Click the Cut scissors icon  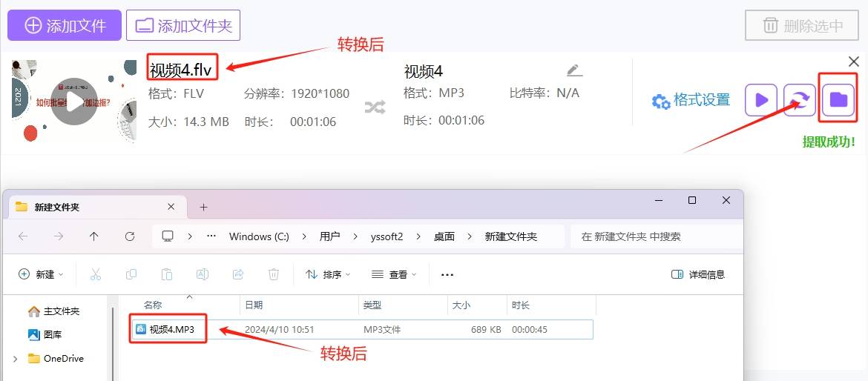[x=95, y=274]
